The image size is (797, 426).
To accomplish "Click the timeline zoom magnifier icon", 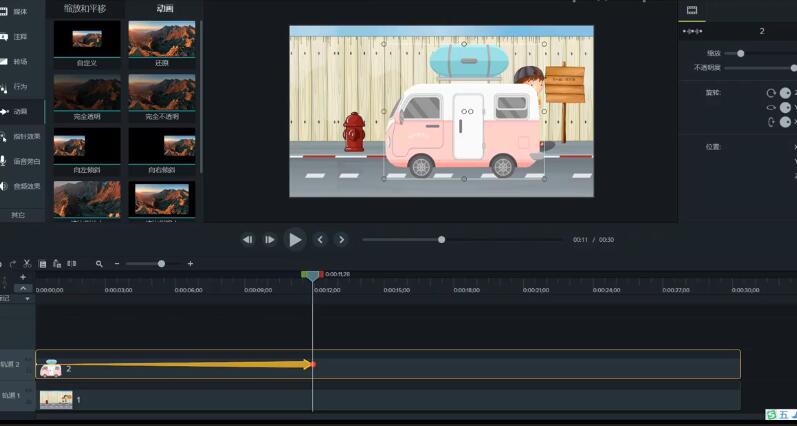I will coord(99,264).
